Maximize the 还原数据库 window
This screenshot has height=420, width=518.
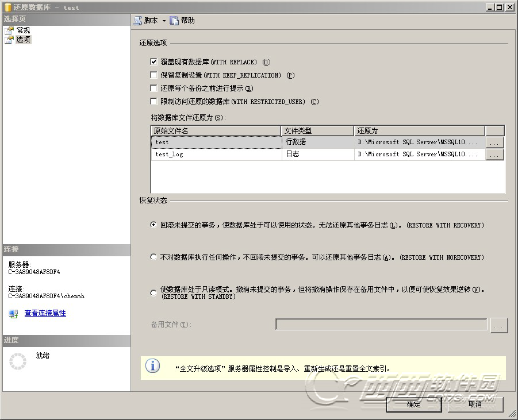[499, 7]
